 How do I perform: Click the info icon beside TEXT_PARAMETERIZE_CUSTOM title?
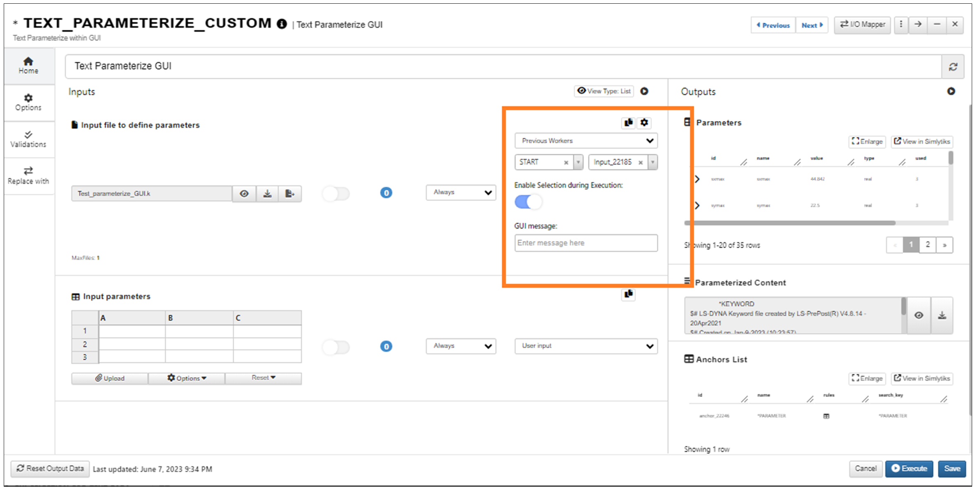[282, 24]
